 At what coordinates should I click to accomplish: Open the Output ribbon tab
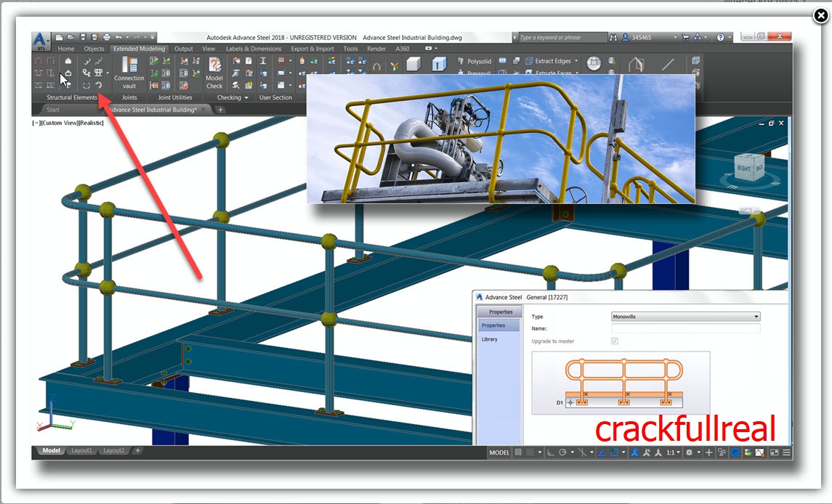[184, 49]
